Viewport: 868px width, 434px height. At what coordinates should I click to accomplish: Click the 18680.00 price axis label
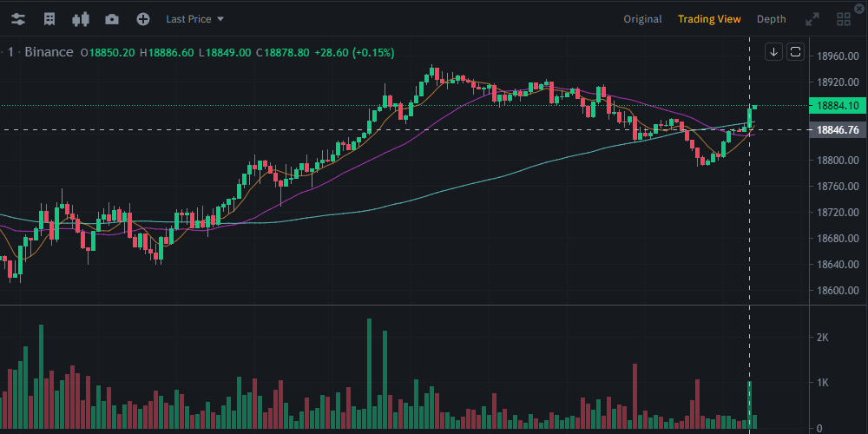[x=838, y=239]
